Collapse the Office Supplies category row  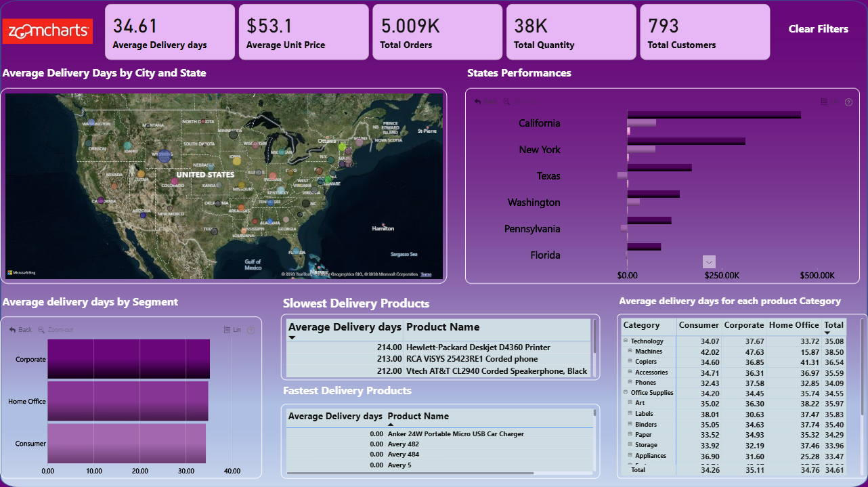[x=626, y=393]
